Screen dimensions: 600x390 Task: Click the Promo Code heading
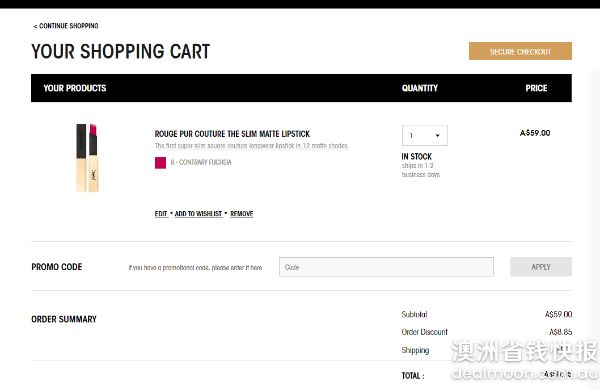coord(57,267)
